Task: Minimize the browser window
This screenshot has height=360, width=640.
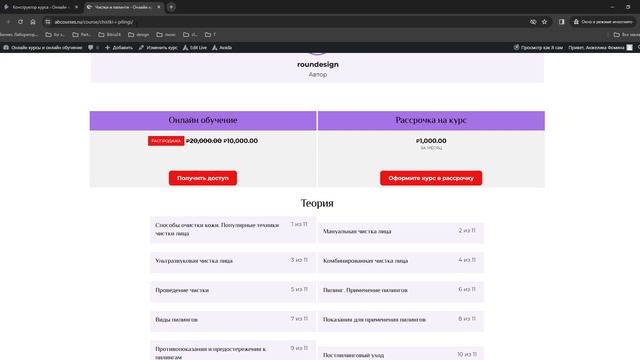Action: [612, 7]
